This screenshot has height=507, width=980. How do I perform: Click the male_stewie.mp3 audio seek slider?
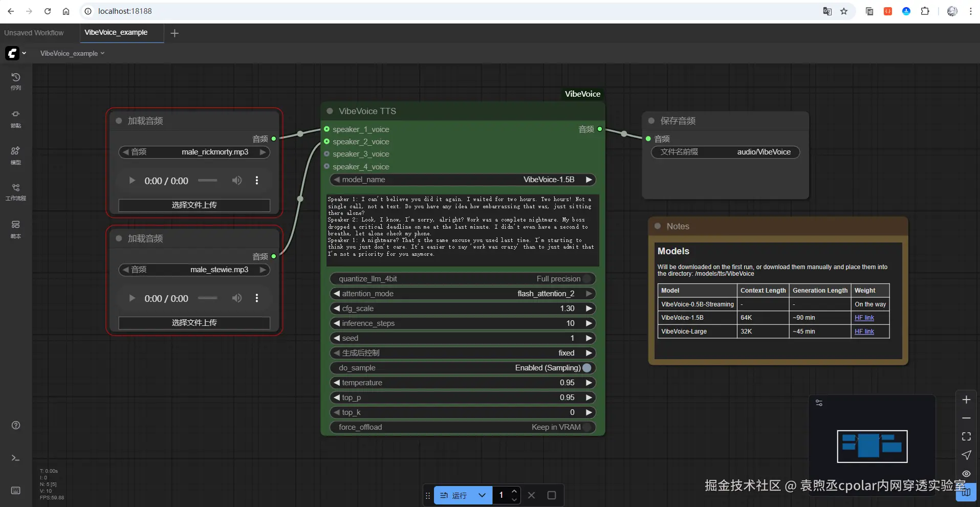pyautogui.click(x=207, y=298)
